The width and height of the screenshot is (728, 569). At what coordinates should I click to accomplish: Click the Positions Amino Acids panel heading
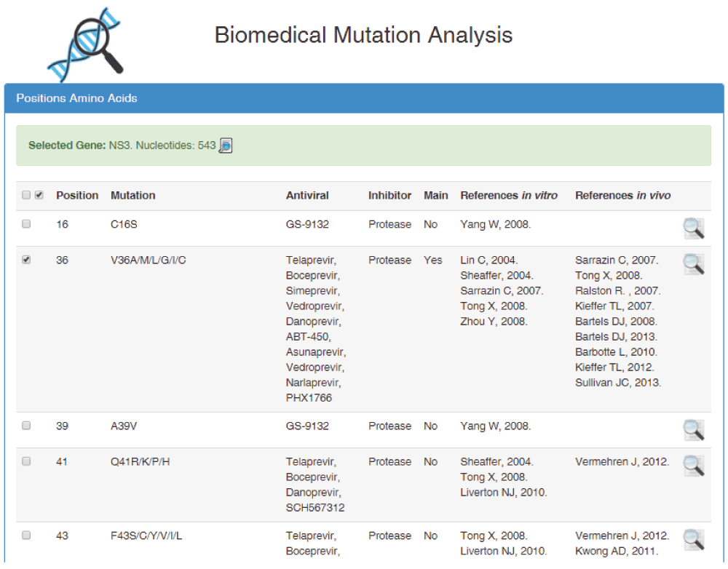(76, 98)
